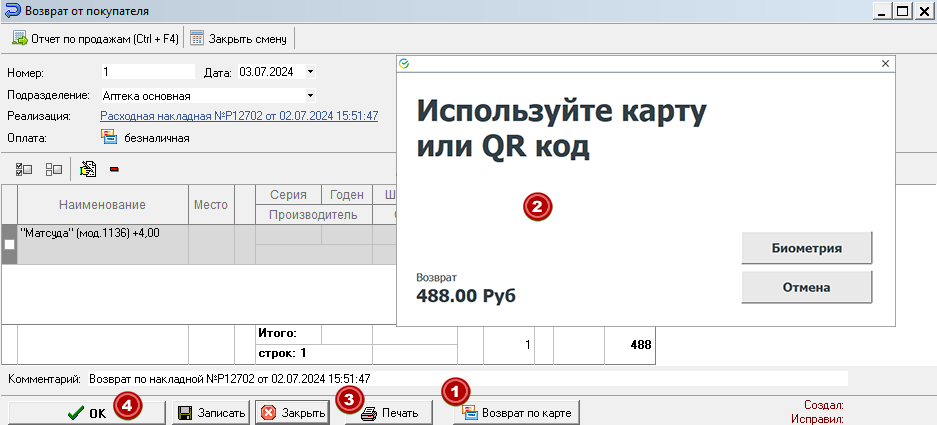Click the red minus delete row icon
This screenshot has width=937, height=425.
(x=114, y=170)
